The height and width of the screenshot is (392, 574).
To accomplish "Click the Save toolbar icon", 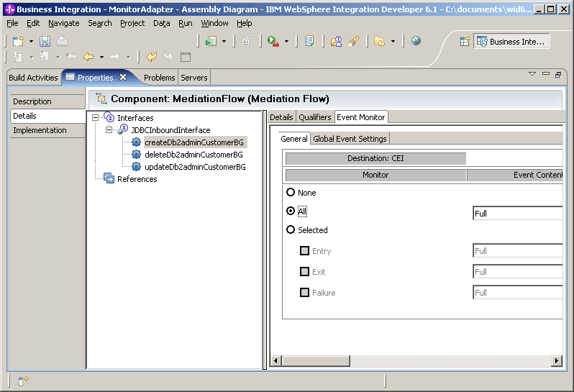I will coord(45,42).
